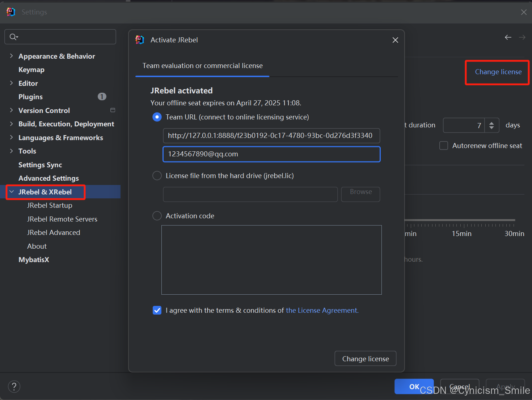Screen dimensions: 532x400
Task: Click OK in Settings window
Action: (x=414, y=386)
